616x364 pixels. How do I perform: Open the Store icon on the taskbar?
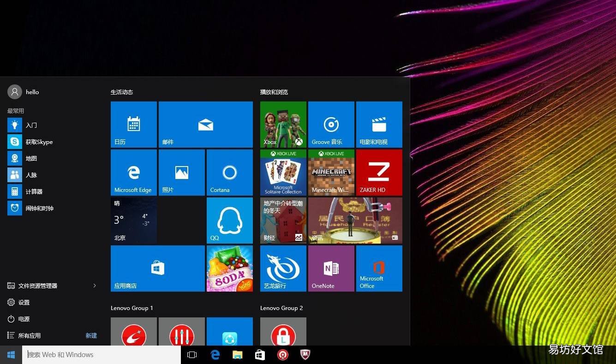click(x=260, y=355)
